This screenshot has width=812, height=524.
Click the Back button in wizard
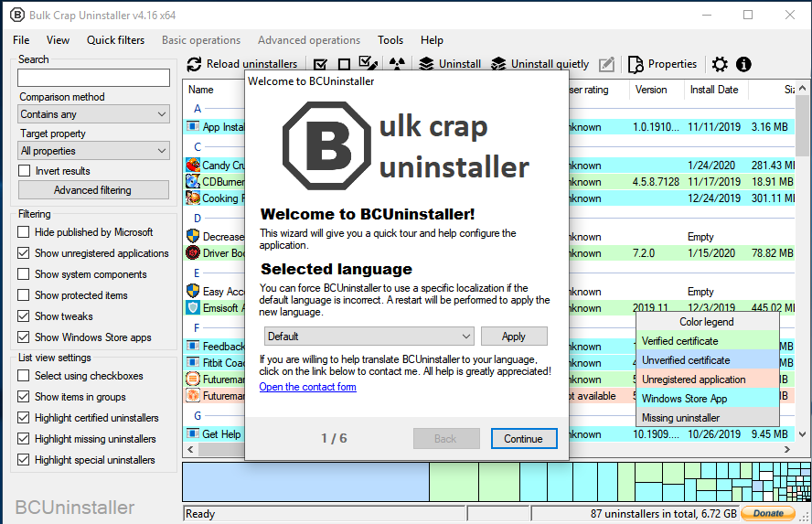point(446,439)
